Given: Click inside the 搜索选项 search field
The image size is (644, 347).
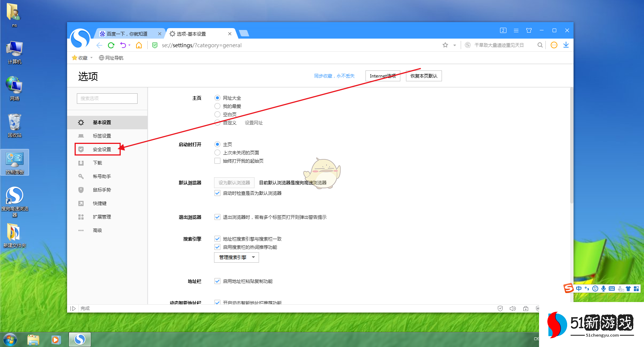Looking at the screenshot, I should 107,98.
